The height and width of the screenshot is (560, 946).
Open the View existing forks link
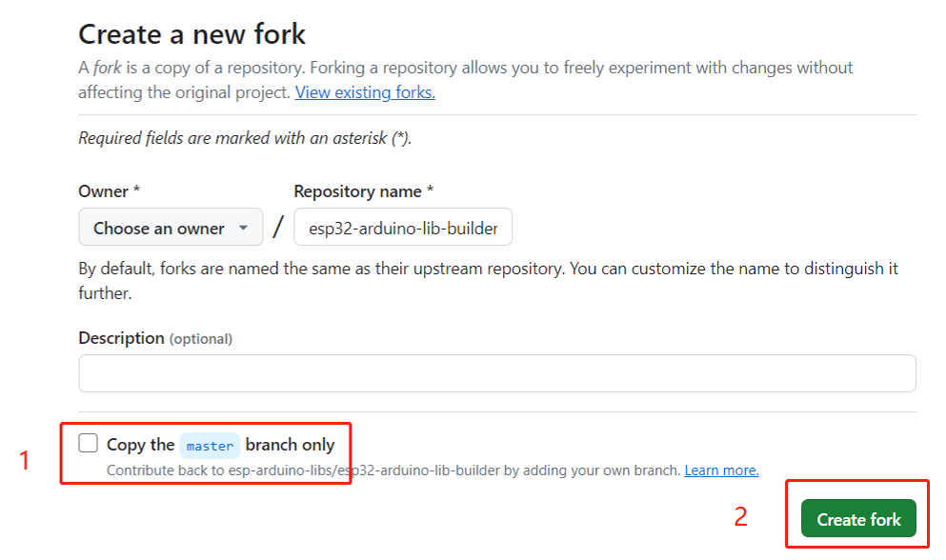pyautogui.click(x=365, y=92)
